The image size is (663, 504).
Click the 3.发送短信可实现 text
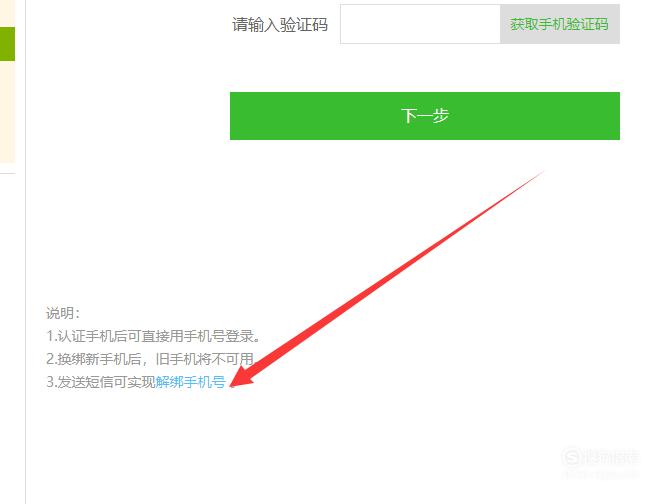pos(101,382)
